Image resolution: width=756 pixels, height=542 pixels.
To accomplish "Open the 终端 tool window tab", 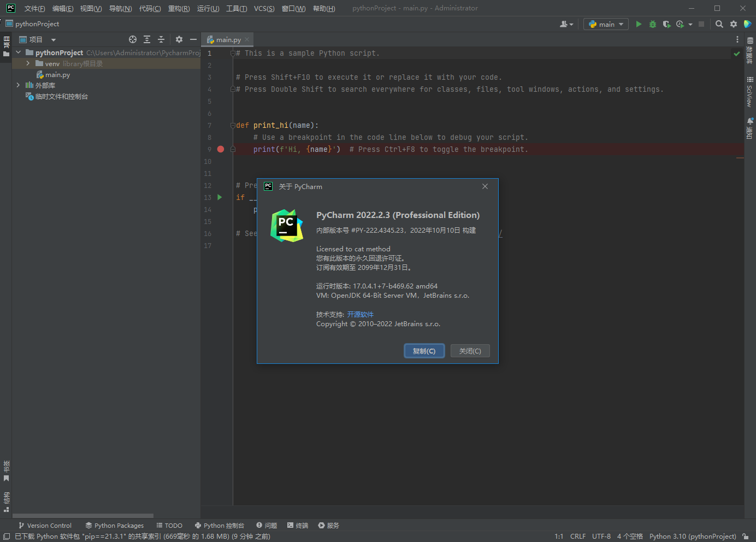I will pyautogui.click(x=298, y=525).
